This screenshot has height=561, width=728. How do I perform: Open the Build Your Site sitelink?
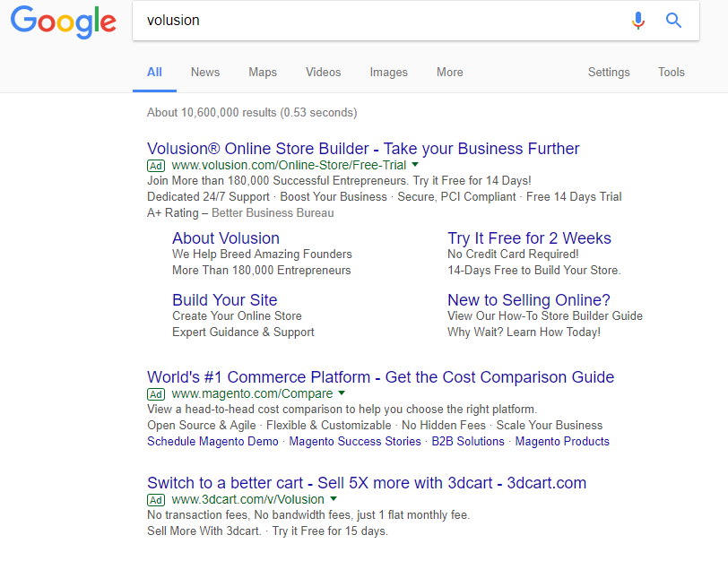[225, 299]
